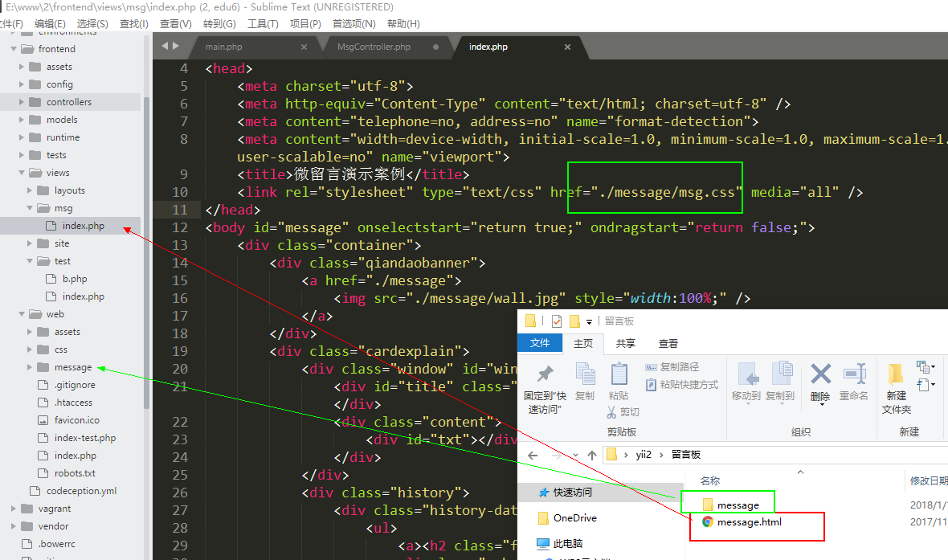Close the main.php tab
This screenshot has height=560, width=948.
point(304,47)
